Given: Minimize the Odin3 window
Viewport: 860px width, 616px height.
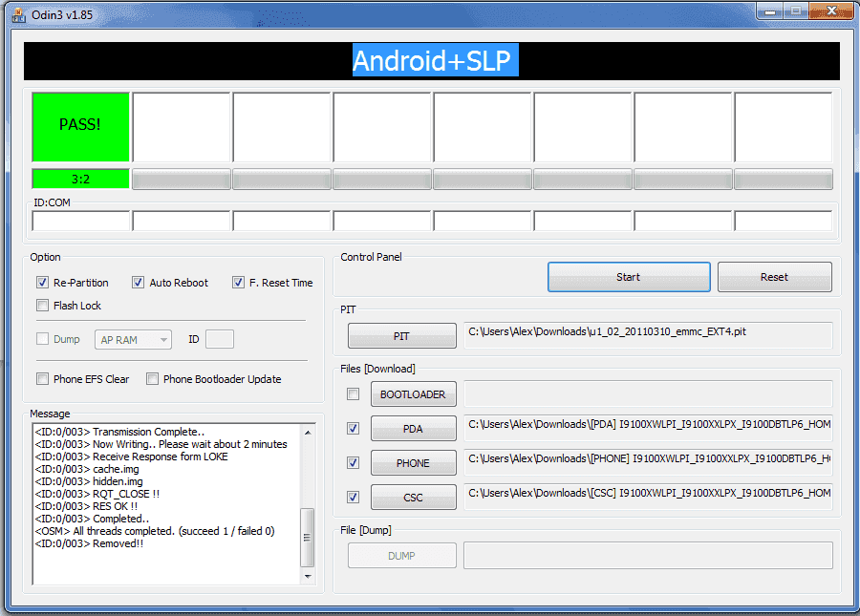Looking at the screenshot, I should (x=769, y=11).
